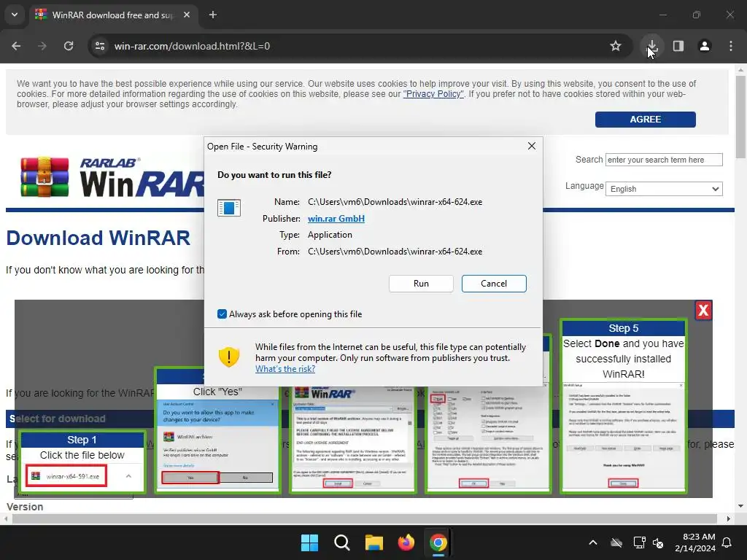The image size is (747, 560).
Task: Bookmark this page with the star icon
Action: [x=616, y=46]
